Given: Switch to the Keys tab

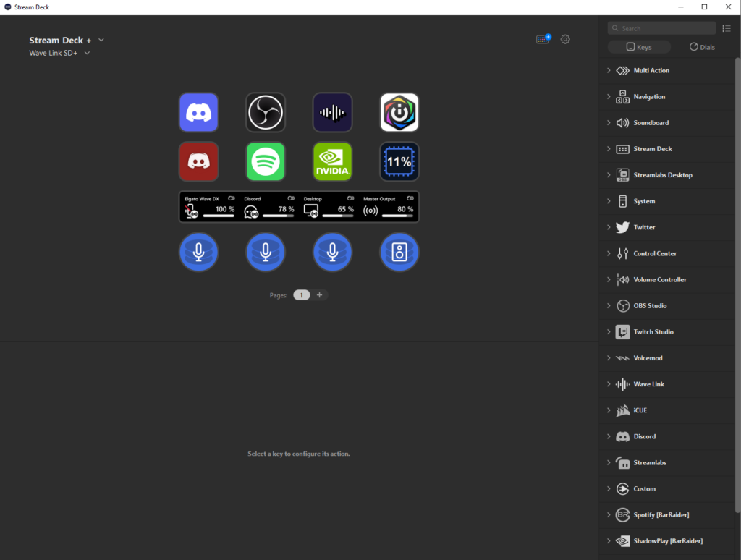Looking at the screenshot, I should (638, 47).
